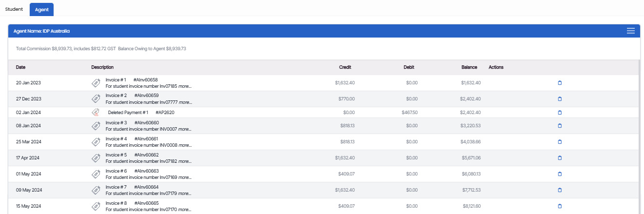Click the clipboard action icon for Invoice #3
This screenshot has height=214, width=644.
pyautogui.click(x=560, y=126)
